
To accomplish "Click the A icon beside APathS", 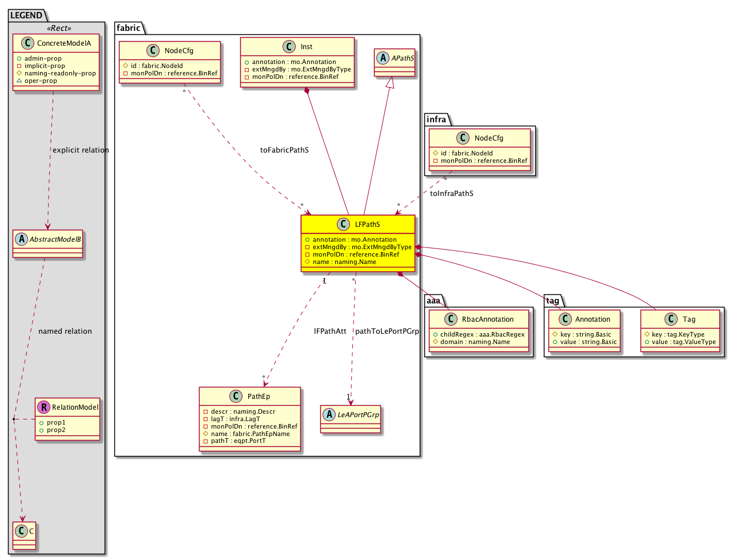I will click(383, 58).
